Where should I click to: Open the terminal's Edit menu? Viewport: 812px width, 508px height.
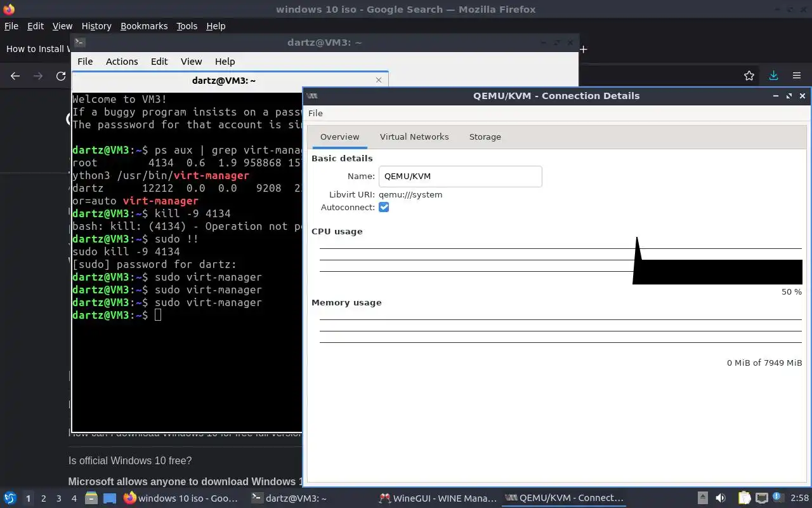pyautogui.click(x=159, y=62)
